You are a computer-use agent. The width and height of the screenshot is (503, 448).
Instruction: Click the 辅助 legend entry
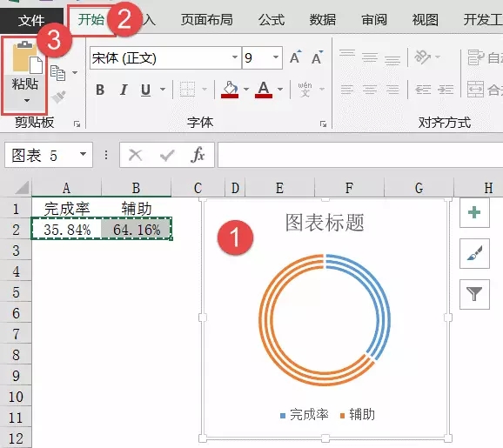pos(358,415)
